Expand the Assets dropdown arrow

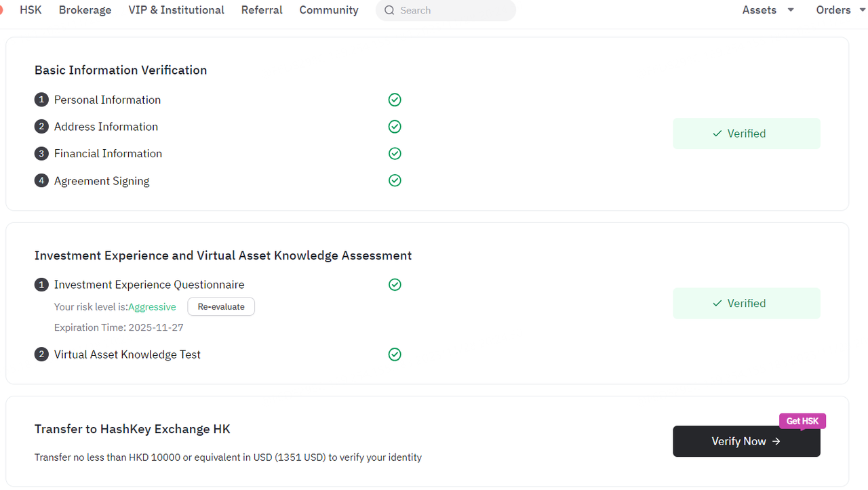791,10
